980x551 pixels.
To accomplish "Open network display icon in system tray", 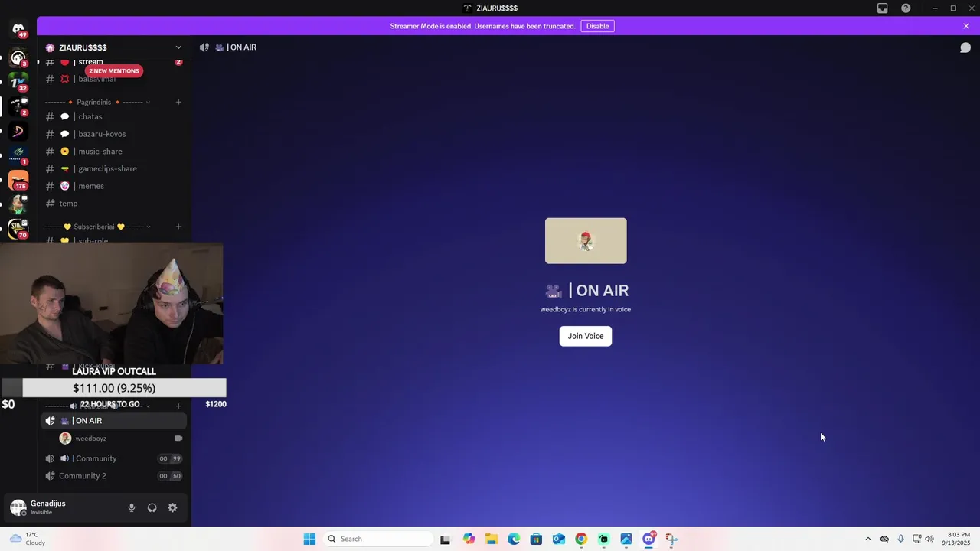I will pyautogui.click(x=916, y=539).
